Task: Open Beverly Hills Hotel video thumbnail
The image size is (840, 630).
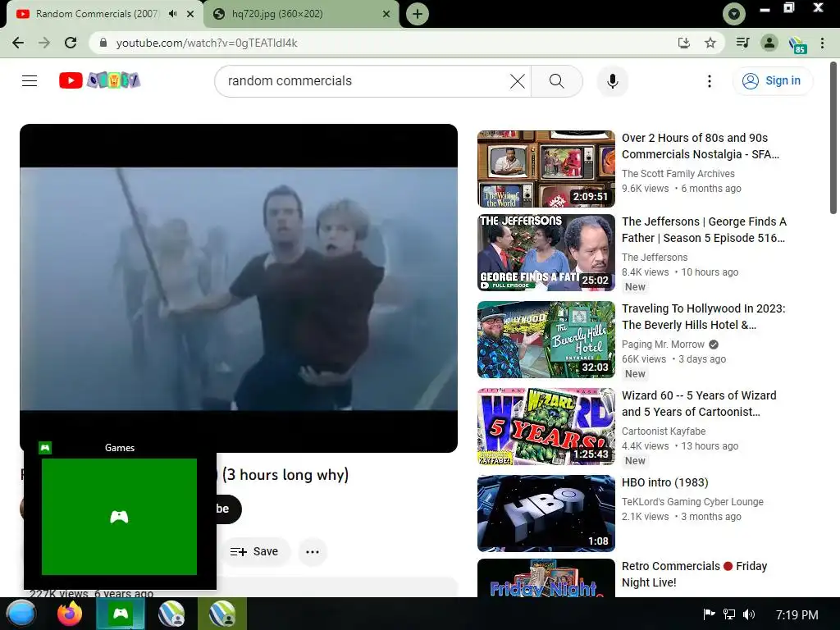Action: coord(546,339)
